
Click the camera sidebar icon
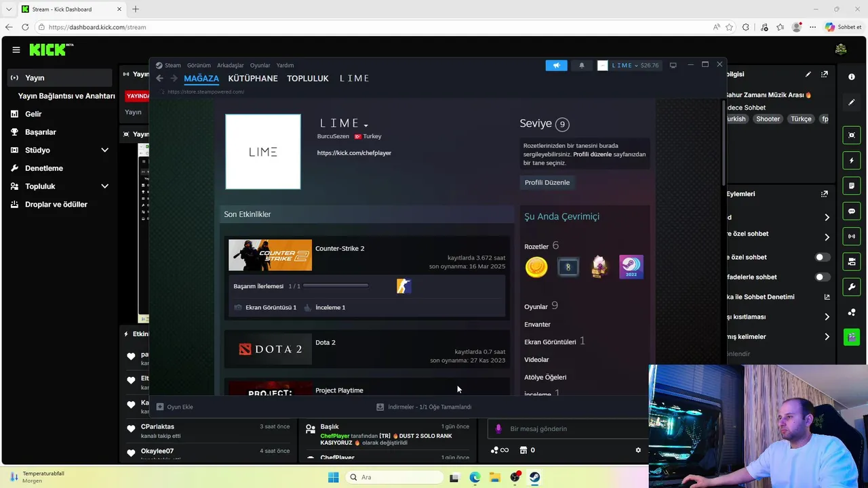(852, 261)
